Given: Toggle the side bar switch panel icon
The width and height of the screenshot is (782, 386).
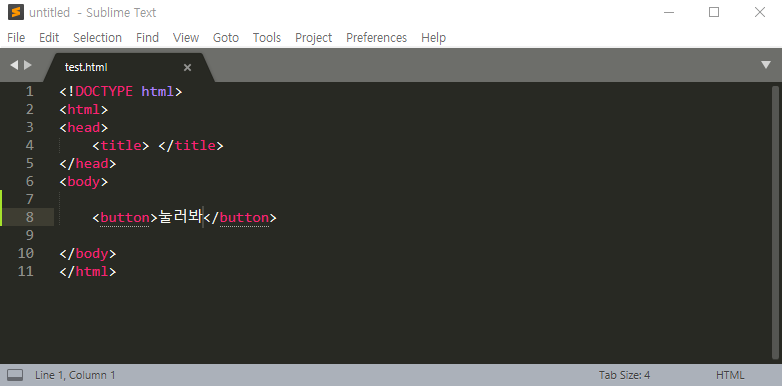Looking at the screenshot, I should coord(15,375).
